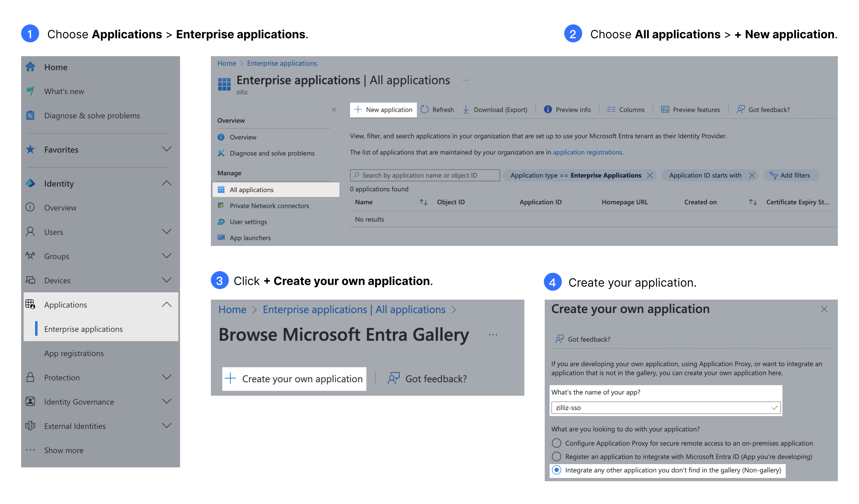Screen dimensions: 859x504
Task: Click the Preview info toolbar item
Action: click(567, 110)
